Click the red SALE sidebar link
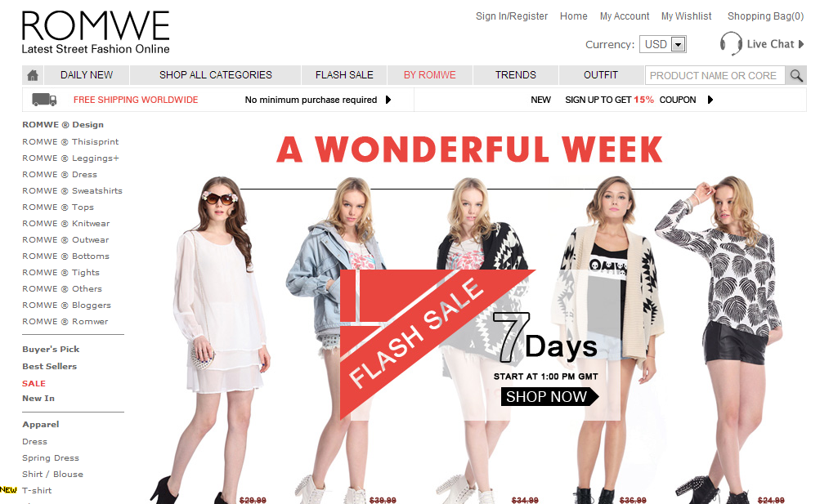 [x=34, y=383]
